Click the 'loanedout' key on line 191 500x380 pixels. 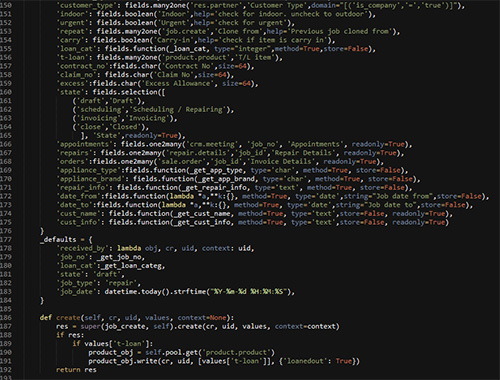coord(306,361)
